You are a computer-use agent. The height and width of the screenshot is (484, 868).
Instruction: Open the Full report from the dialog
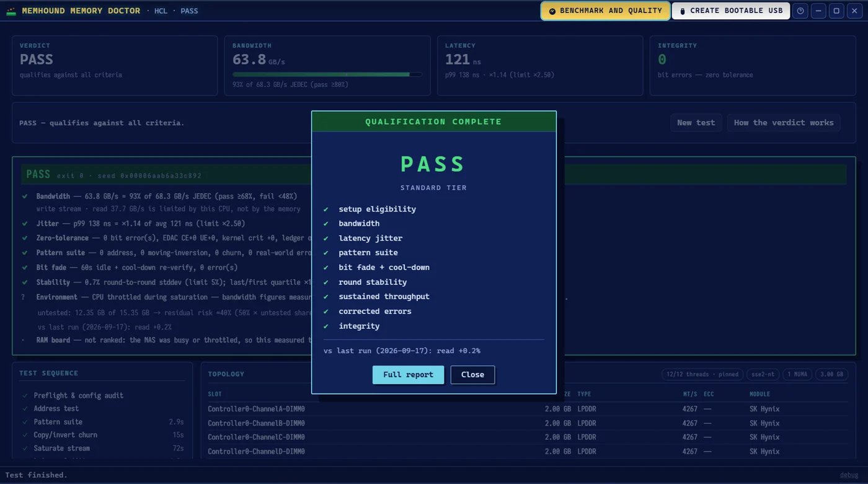tap(408, 375)
